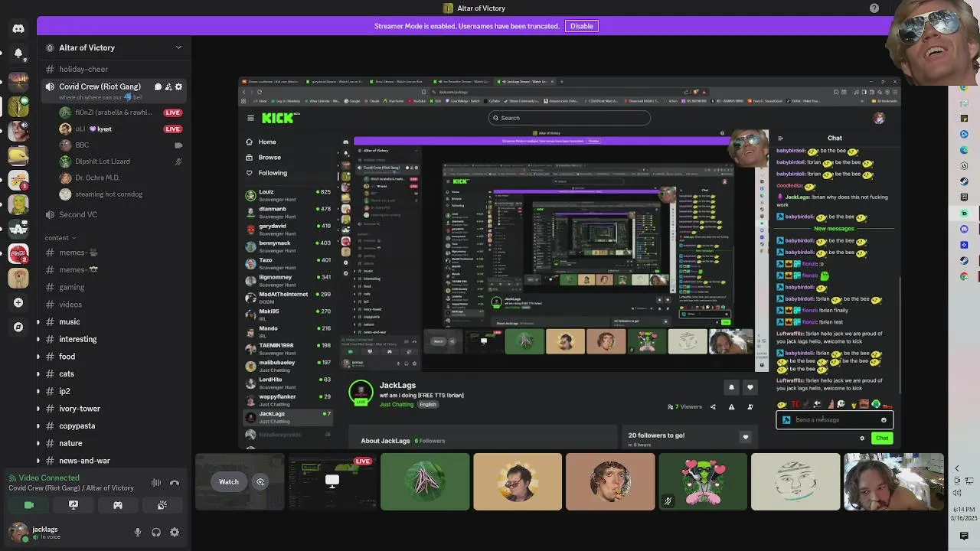Open the Coca-Cola server icon

(x=18, y=253)
